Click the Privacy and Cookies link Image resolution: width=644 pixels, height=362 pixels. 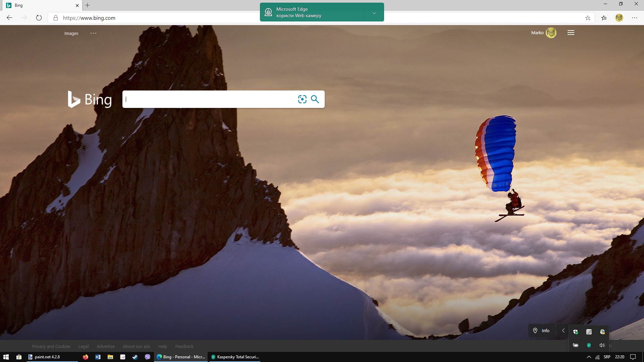(51, 346)
